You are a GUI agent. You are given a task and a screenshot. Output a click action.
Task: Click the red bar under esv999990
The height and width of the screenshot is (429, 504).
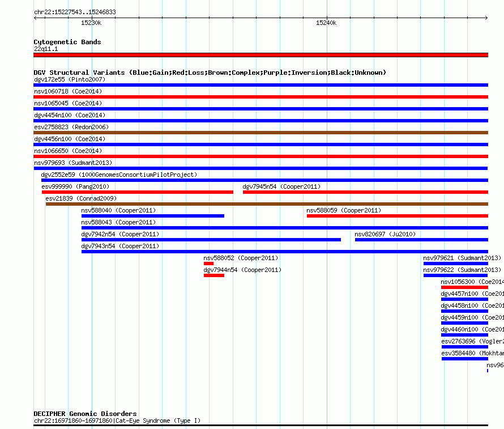tap(138, 192)
